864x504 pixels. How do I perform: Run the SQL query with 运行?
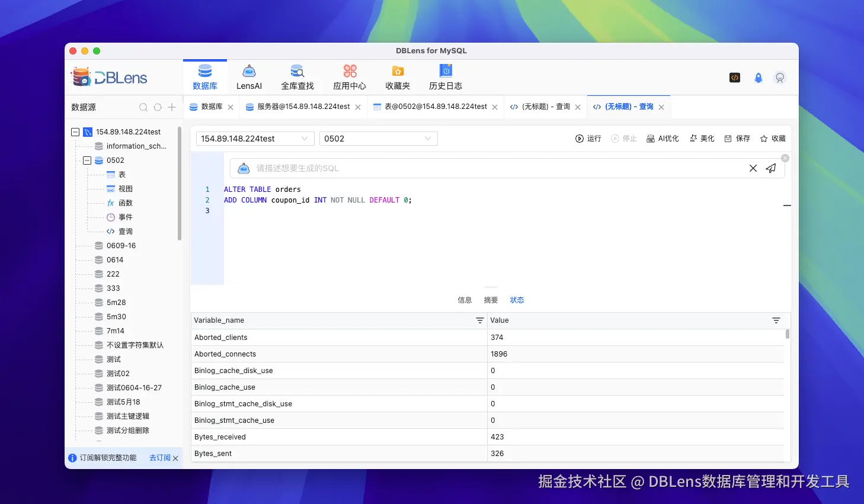[x=588, y=139]
